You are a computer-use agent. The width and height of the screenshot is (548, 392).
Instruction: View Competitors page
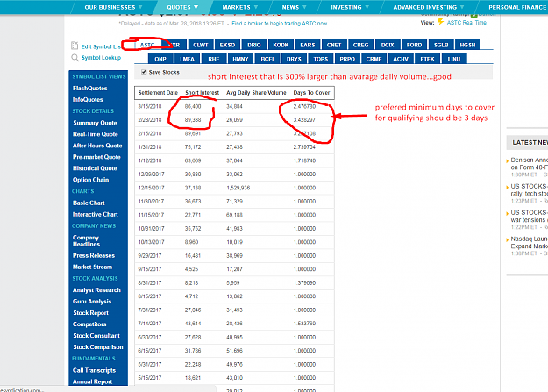coord(89,324)
